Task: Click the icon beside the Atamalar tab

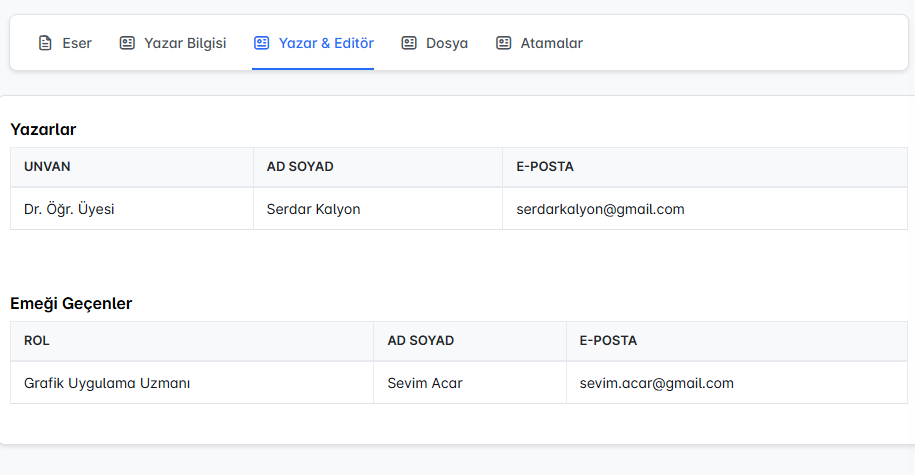Action: (x=504, y=43)
